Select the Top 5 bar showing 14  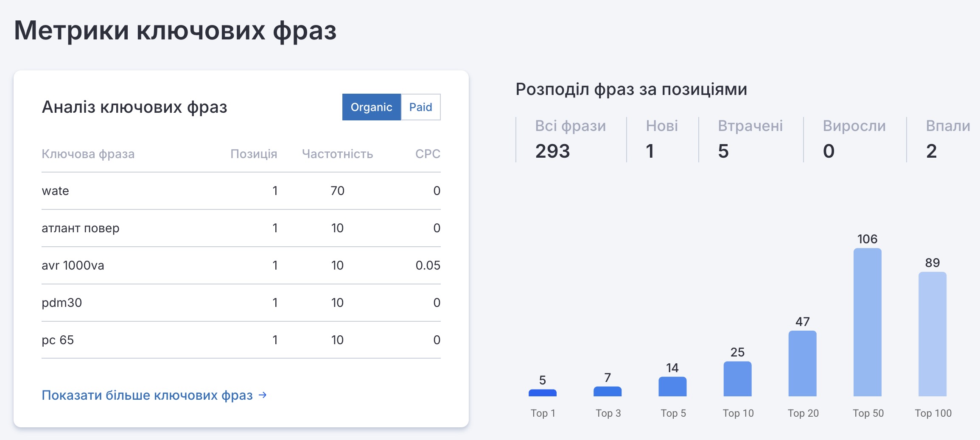(672, 386)
